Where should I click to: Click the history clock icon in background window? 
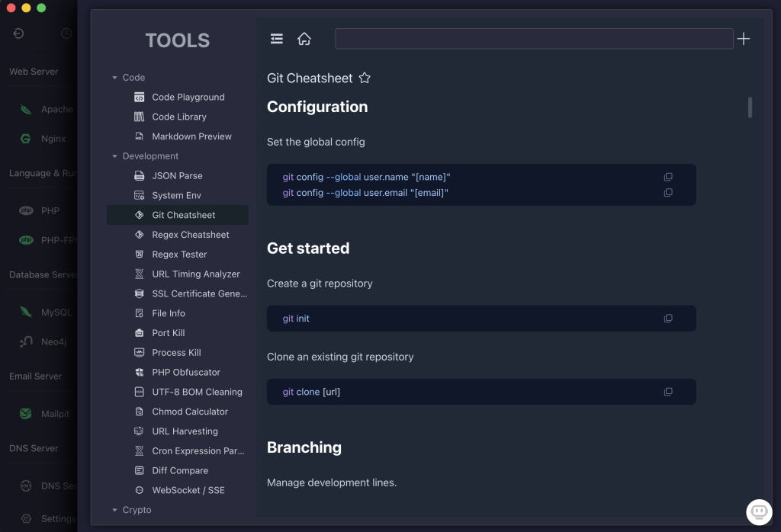(66, 34)
